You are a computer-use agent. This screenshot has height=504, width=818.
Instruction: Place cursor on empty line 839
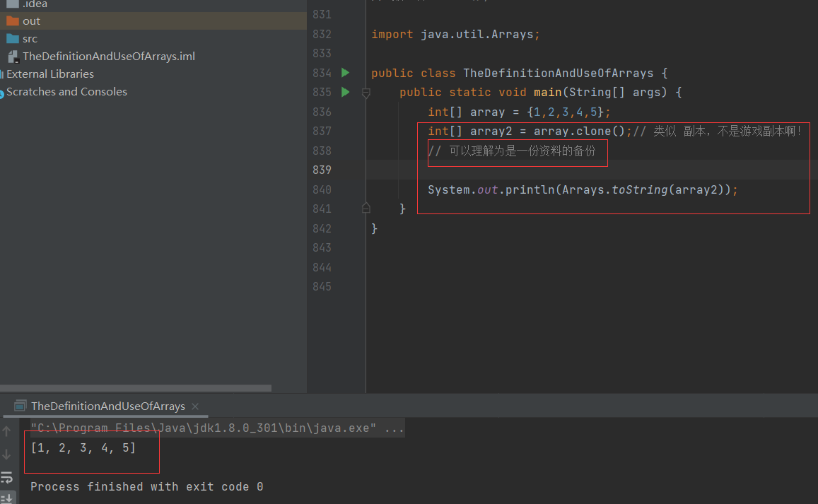592,170
